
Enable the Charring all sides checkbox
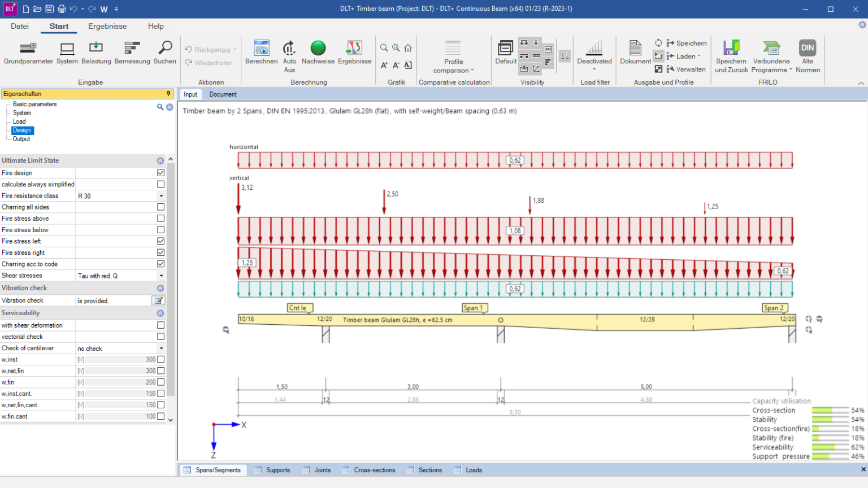[161, 207]
